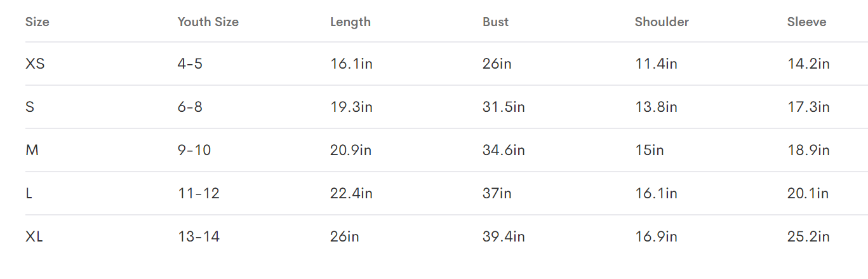Click the Sleeve column header
The height and width of the screenshot is (279, 868).
pos(806,22)
